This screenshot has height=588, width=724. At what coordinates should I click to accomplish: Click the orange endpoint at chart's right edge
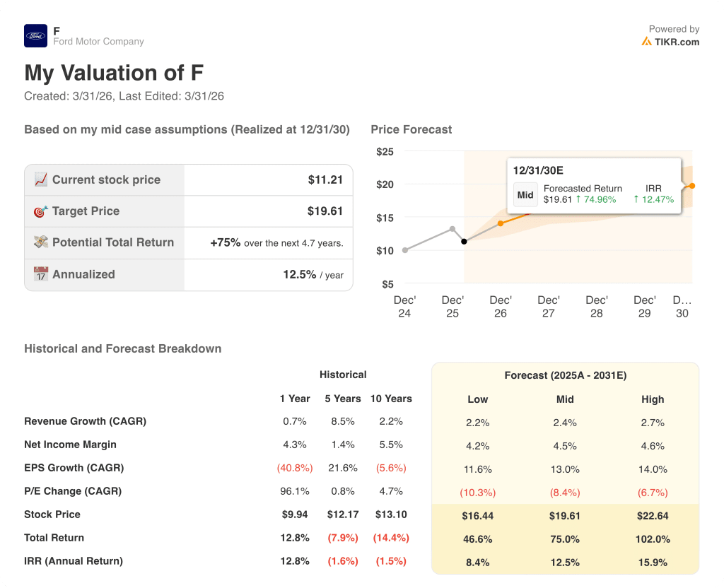click(x=691, y=186)
